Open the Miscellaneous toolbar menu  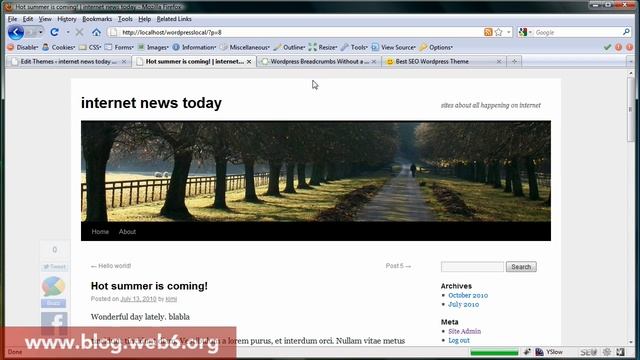click(245, 47)
